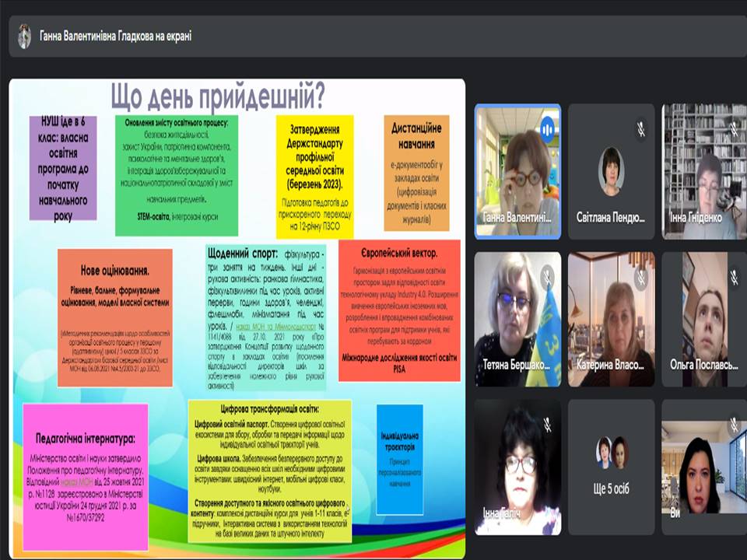Select Інна Галіч video tile
The width and height of the screenshot is (747, 560).
(518, 467)
